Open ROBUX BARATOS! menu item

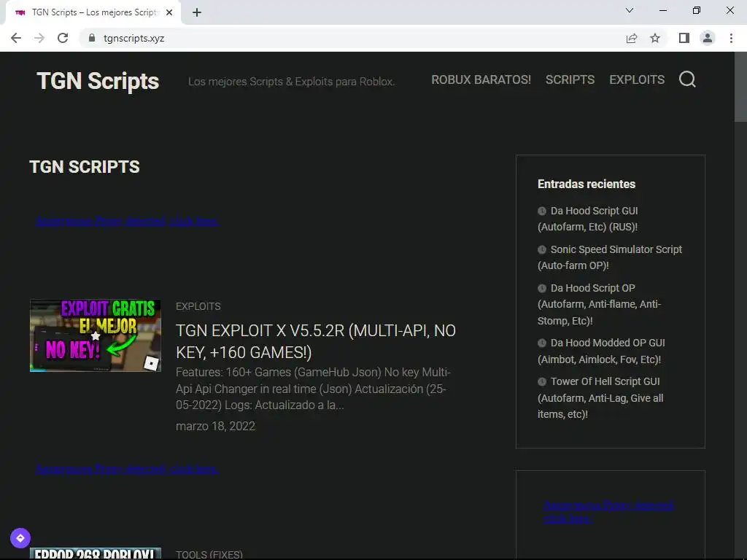coord(481,79)
